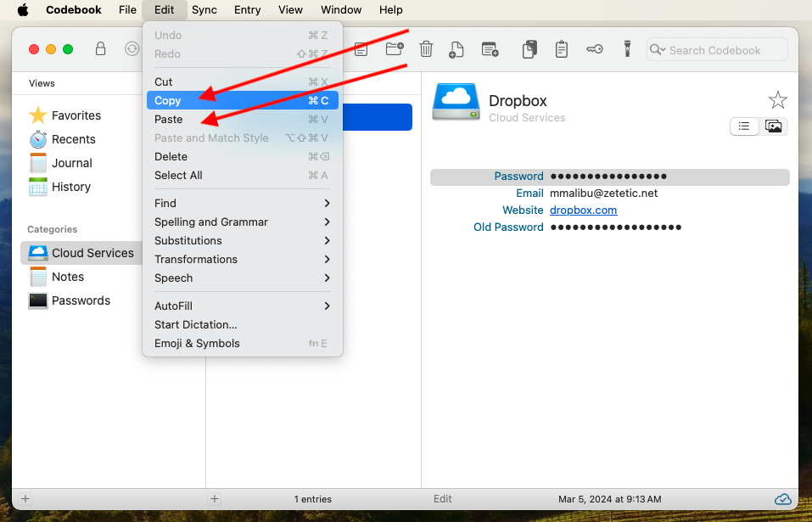Click the Dropbox entry title
This screenshot has height=522, width=812.
(518, 100)
